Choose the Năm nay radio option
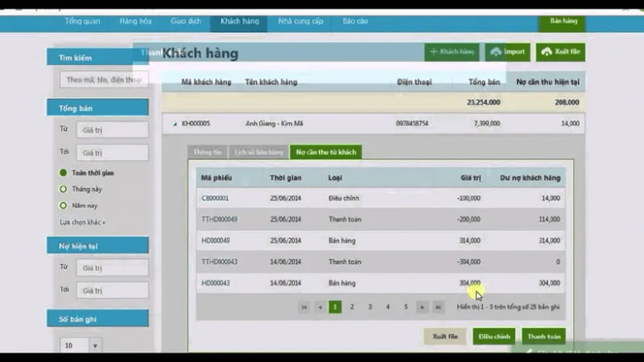 (x=63, y=206)
